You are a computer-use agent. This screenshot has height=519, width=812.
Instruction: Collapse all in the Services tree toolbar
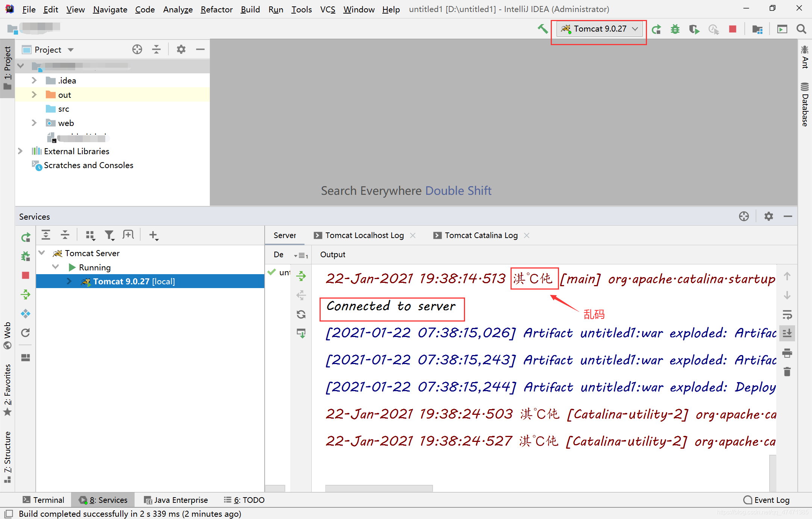[65, 235]
